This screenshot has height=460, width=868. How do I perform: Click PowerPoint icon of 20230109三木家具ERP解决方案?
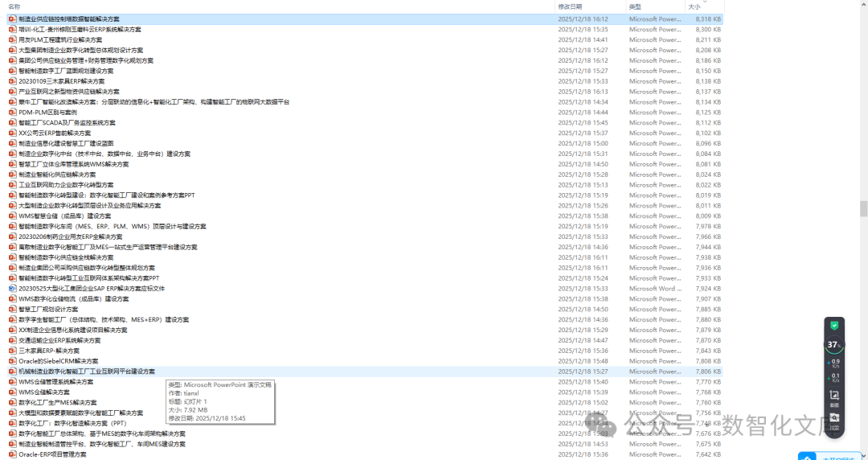pos(13,81)
